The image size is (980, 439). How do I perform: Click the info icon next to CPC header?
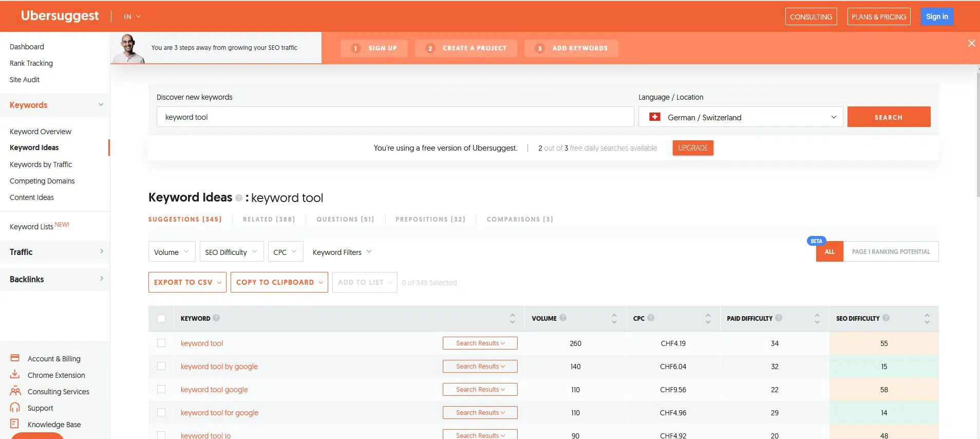651,318
